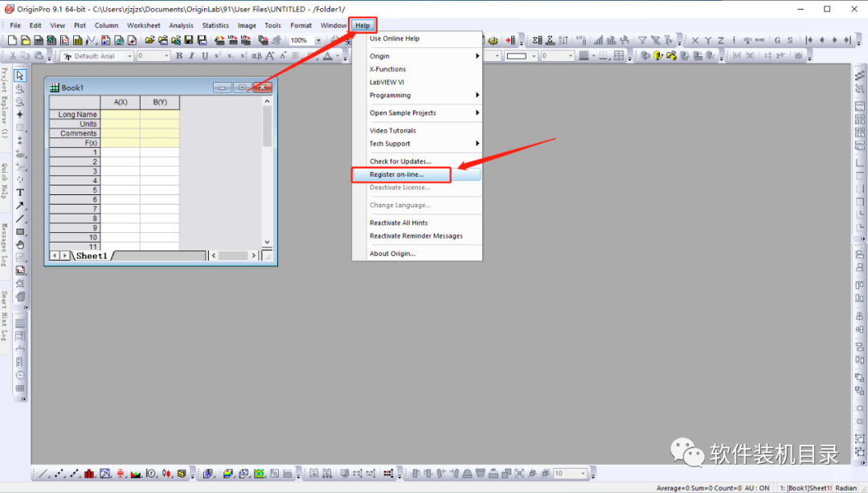Click the Import Wizard toolbar icon
Viewport: 868px width, 493px height.
click(x=220, y=40)
